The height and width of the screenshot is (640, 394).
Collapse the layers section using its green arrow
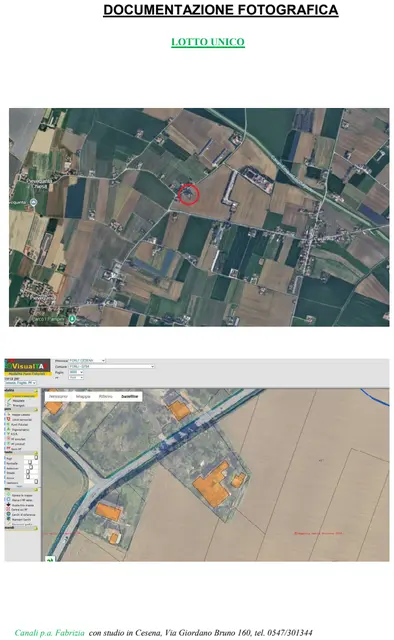(36, 409)
